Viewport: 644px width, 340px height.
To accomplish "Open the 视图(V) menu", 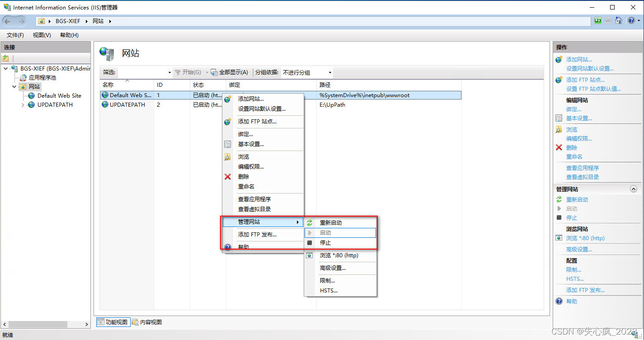I will point(42,35).
